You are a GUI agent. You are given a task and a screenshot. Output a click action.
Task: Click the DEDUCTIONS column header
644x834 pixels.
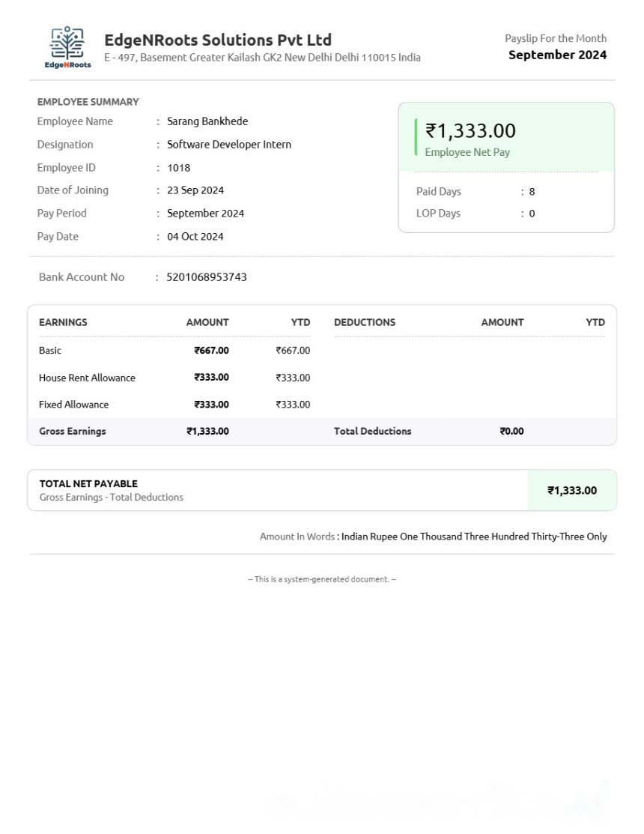pos(364,322)
